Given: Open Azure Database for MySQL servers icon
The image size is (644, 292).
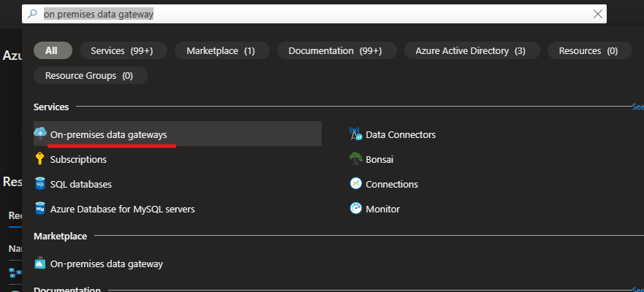Looking at the screenshot, I should [40, 209].
